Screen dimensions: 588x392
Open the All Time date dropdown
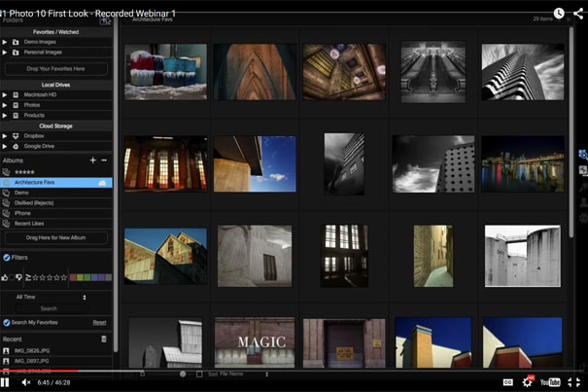pos(51,297)
